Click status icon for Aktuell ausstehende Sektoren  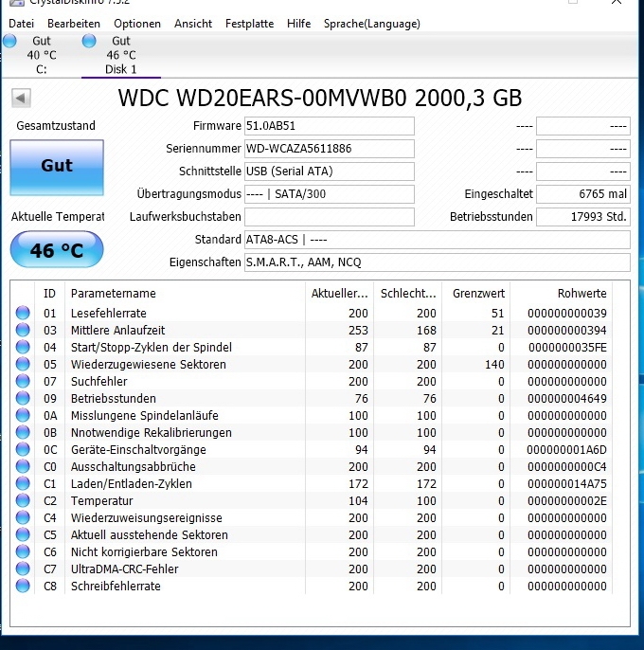(x=23, y=534)
